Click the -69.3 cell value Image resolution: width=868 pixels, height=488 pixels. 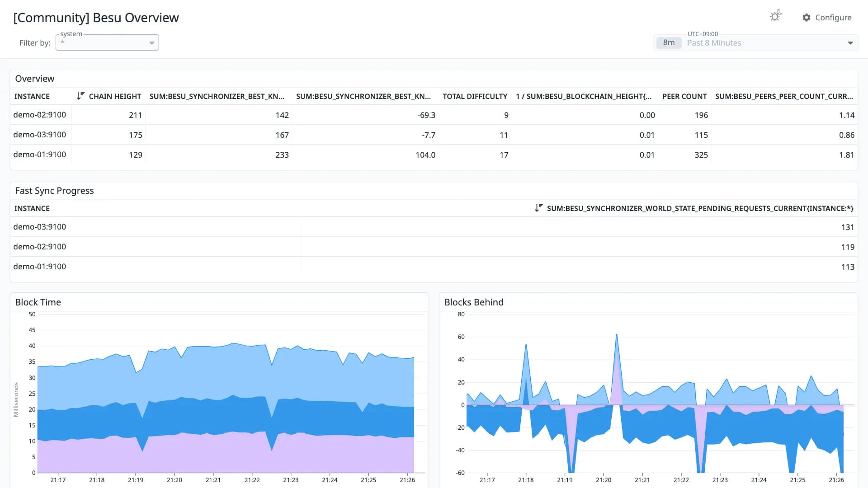426,115
